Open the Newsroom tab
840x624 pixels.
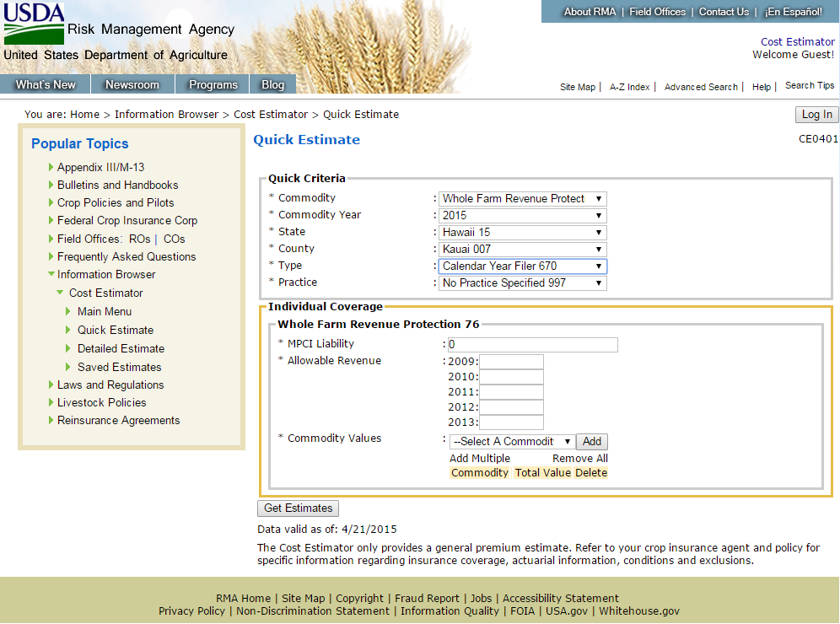pyautogui.click(x=132, y=84)
